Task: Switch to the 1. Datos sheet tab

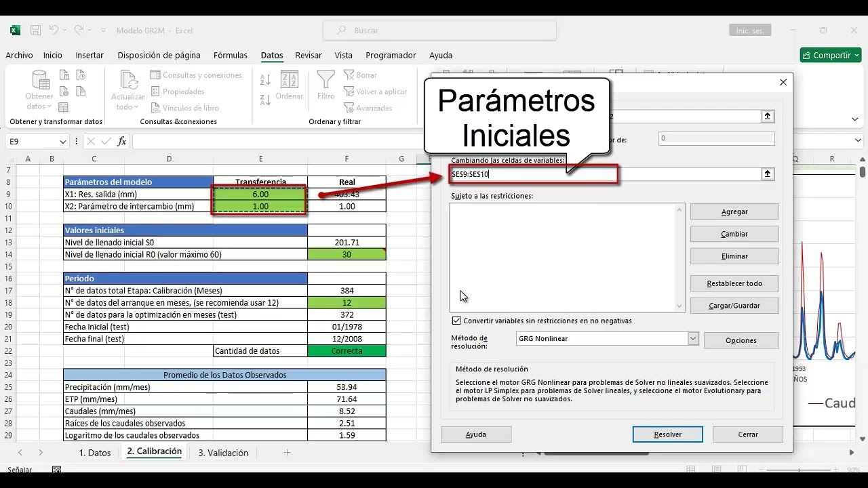Action: [95, 453]
